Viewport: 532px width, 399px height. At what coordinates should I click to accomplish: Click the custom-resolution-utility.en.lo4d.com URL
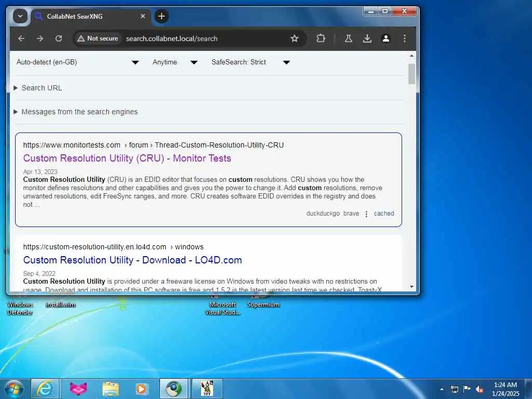pos(113,247)
